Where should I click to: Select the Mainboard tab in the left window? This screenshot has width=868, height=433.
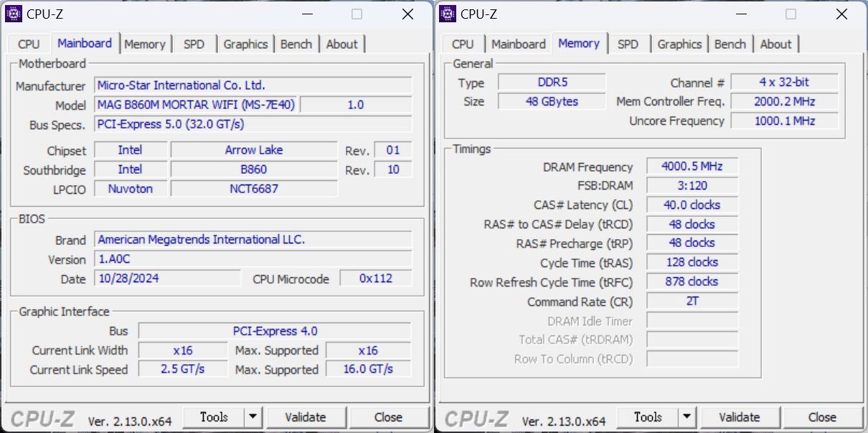click(85, 43)
